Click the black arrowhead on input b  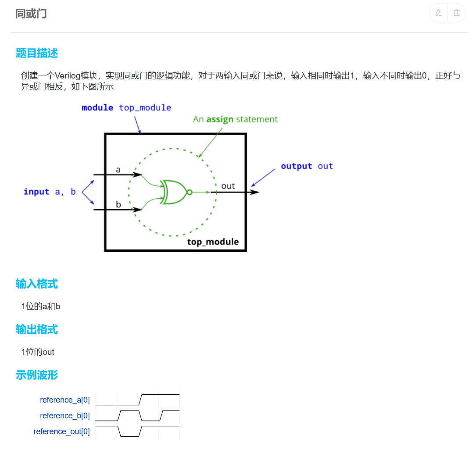coord(138,210)
